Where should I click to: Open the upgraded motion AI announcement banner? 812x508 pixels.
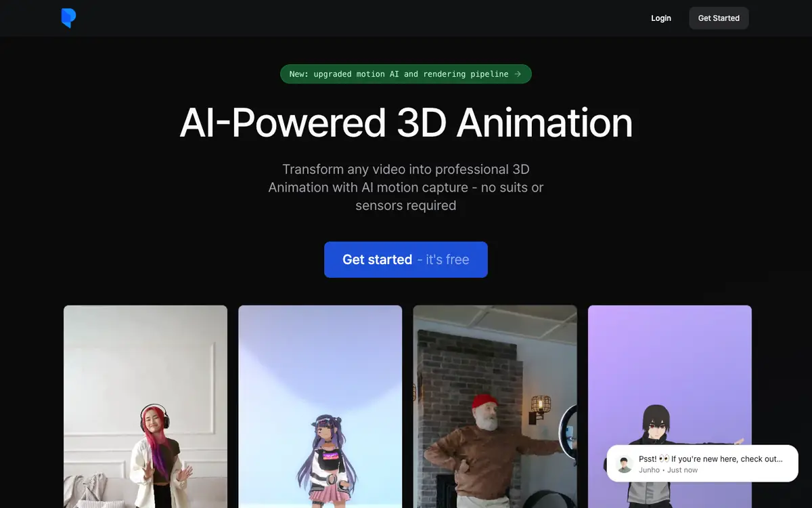pos(406,74)
